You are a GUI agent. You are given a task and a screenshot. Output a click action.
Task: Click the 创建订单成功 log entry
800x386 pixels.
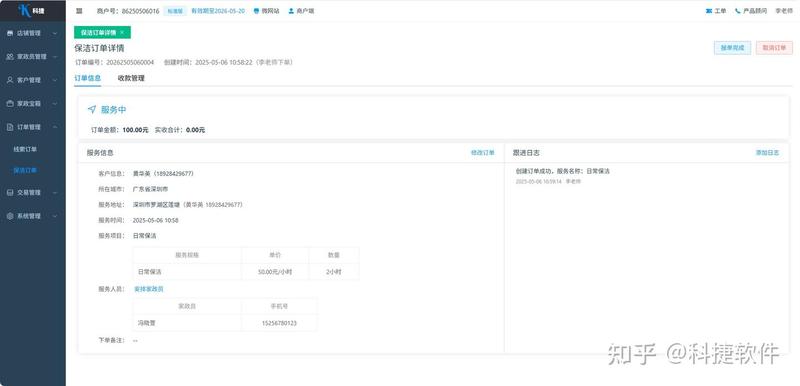click(x=563, y=171)
